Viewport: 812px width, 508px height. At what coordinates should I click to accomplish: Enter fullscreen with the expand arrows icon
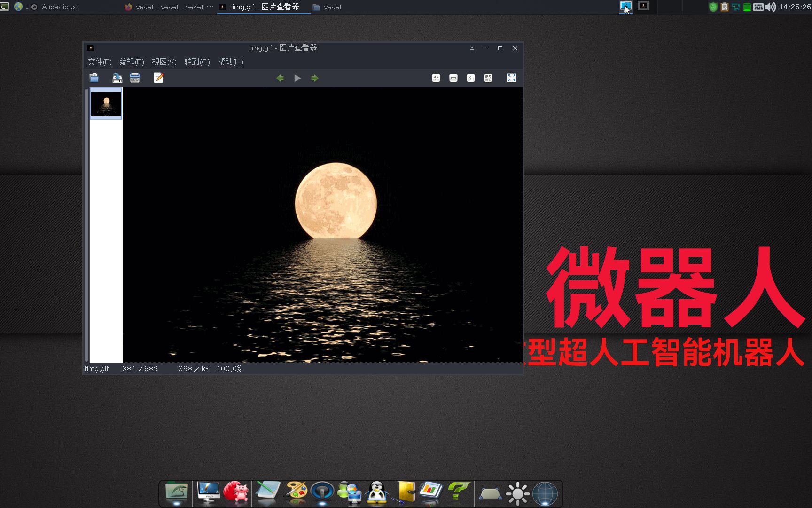[x=512, y=78]
